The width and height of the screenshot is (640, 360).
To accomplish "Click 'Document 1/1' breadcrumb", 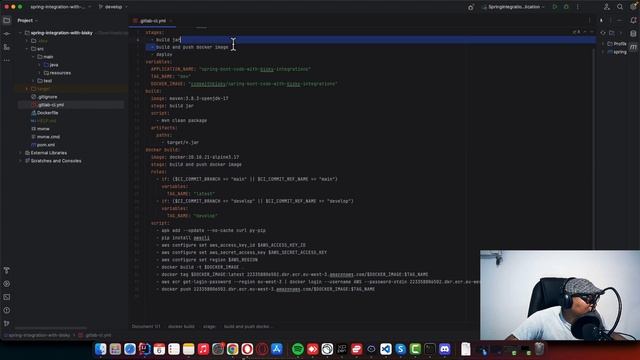I will [x=146, y=327].
